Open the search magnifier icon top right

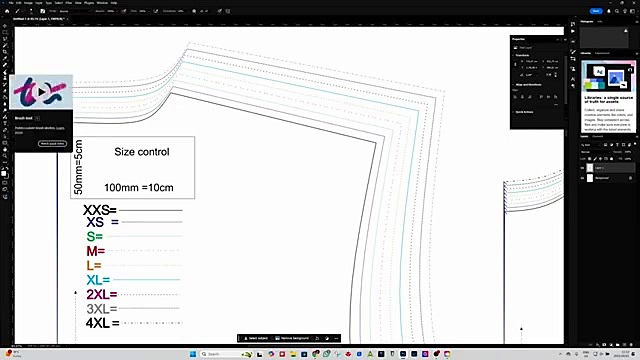(x=617, y=11)
